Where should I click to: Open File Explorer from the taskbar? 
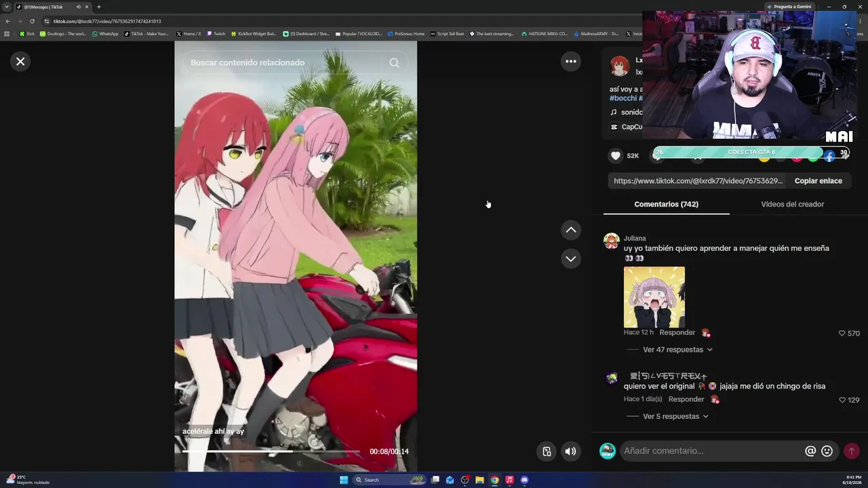pos(479,480)
